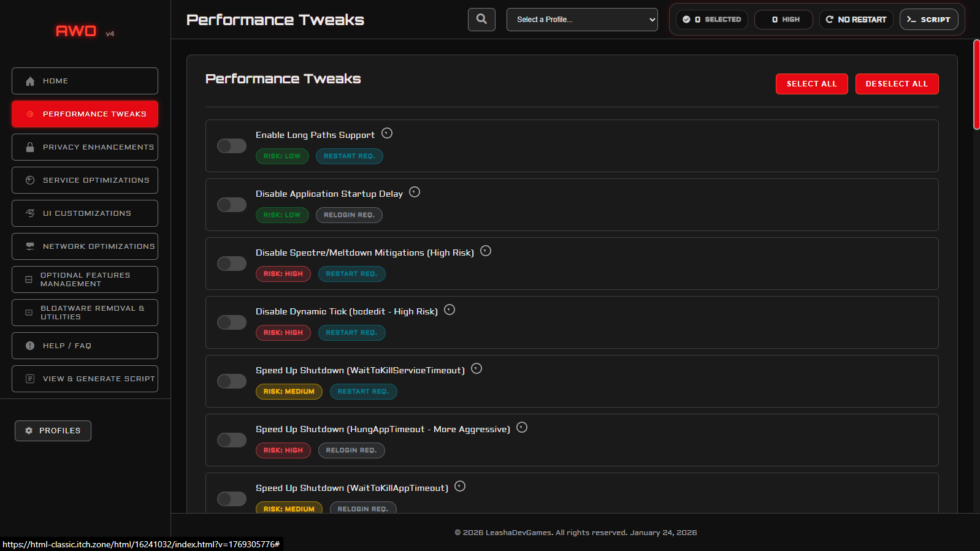Click the AWD logo
Image resolution: width=980 pixels, height=551 pixels.
point(76,31)
